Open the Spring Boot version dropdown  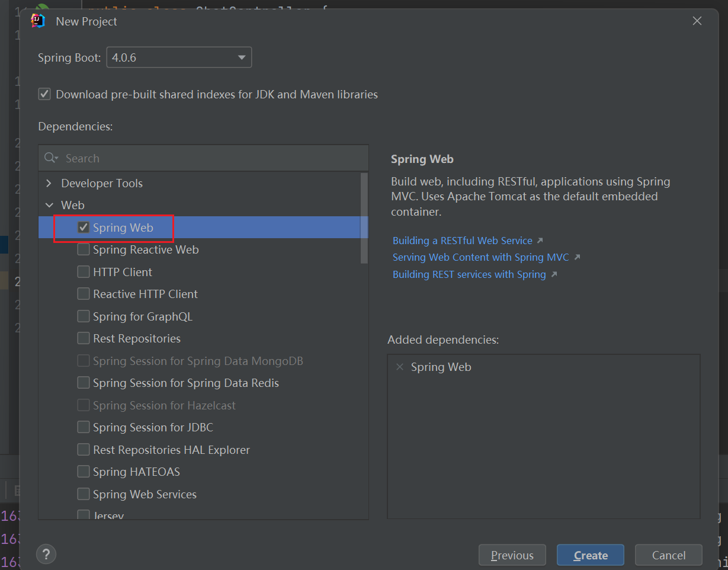pyautogui.click(x=179, y=57)
